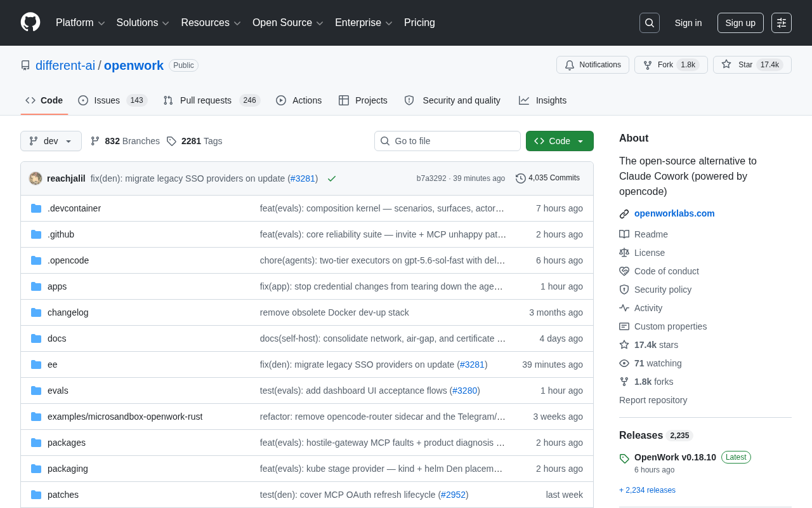Expand the Platform menu

[x=81, y=23]
